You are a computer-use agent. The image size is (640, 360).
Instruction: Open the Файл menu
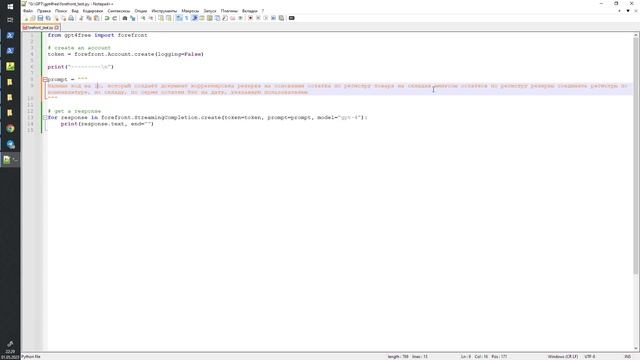pyautogui.click(x=28, y=11)
